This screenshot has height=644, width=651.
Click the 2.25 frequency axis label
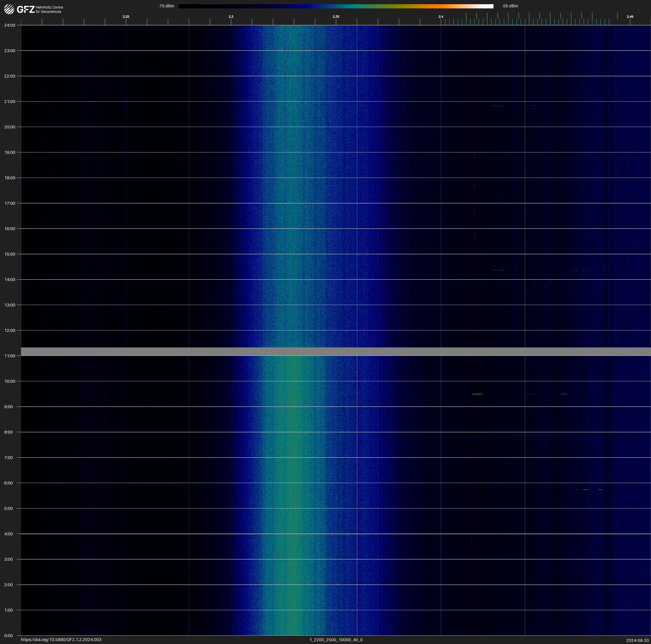coord(126,17)
